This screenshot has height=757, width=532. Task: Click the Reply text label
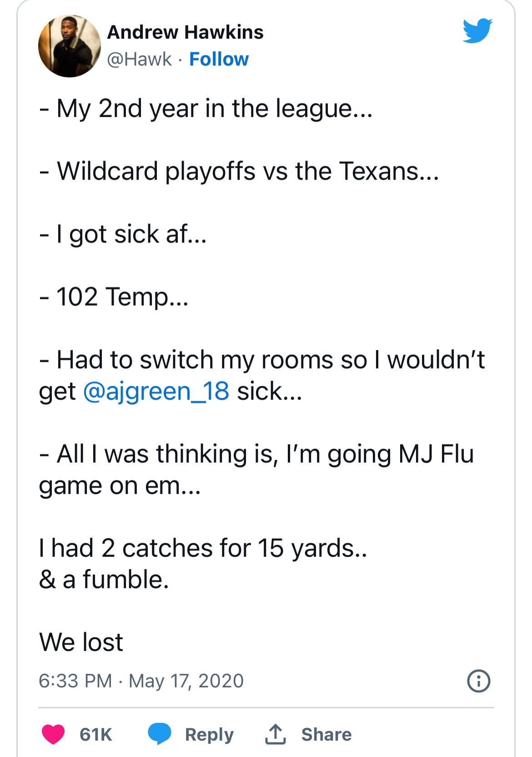point(209,735)
